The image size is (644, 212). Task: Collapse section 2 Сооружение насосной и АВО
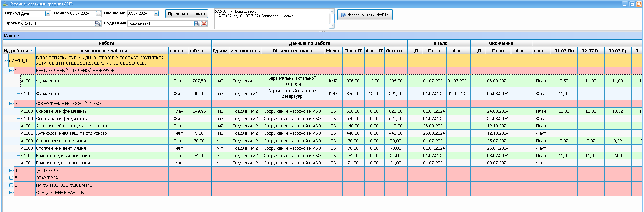click(11, 104)
